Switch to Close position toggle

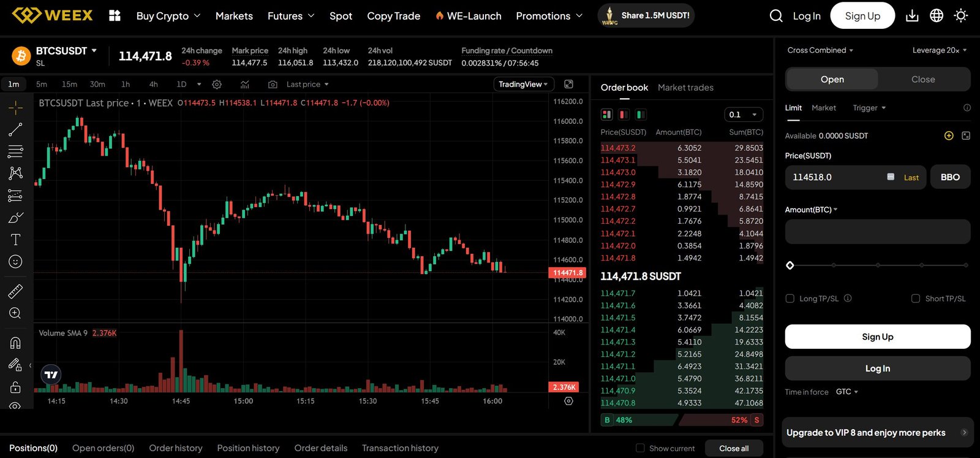point(923,80)
